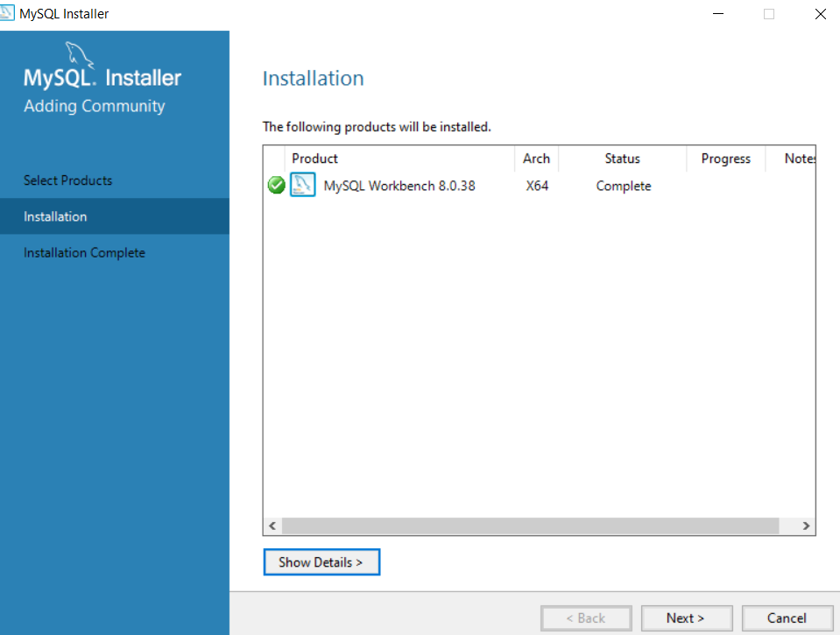The image size is (840, 635).
Task: Select MySQL Workbench 8.0.38 row
Action: (x=540, y=186)
